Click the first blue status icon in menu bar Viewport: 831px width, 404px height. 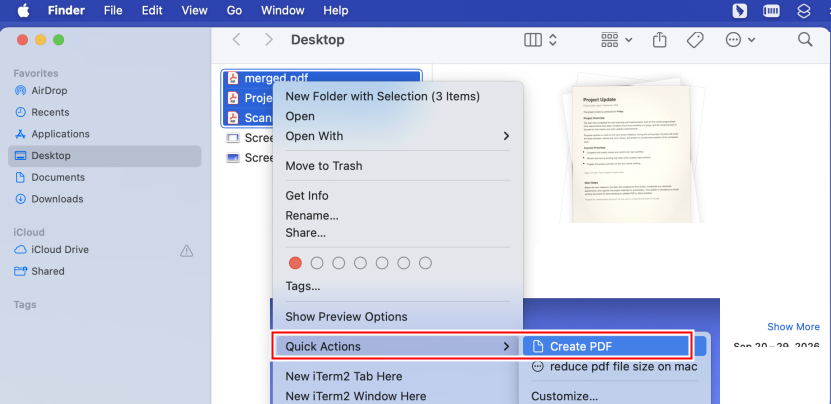tap(738, 11)
